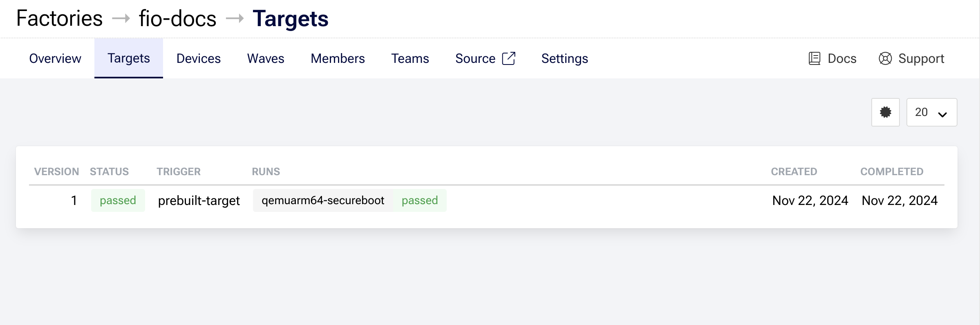Select the Teams tab
Screen dimensions: 980x325
pyautogui.click(x=410, y=59)
